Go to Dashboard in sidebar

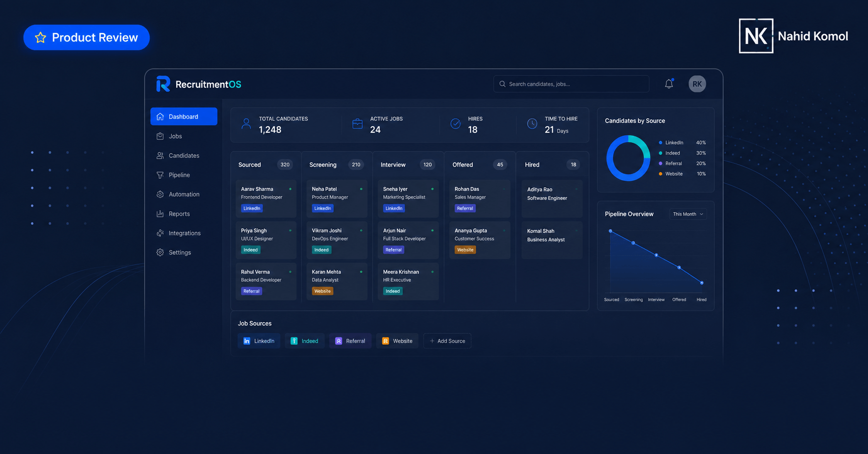tap(184, 117)
